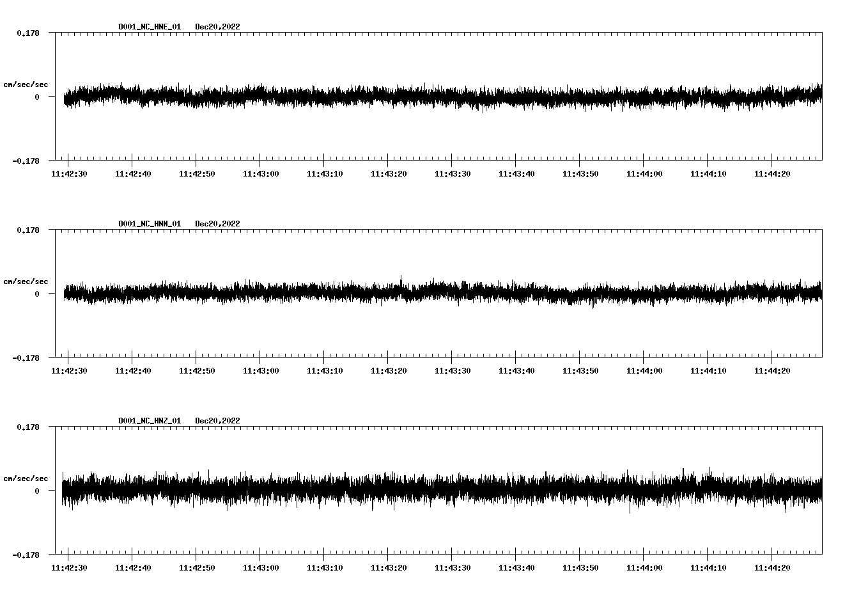Click the O001_NC_HNN_01 channel label
The image size is (868, 591).
coord(149,223)
